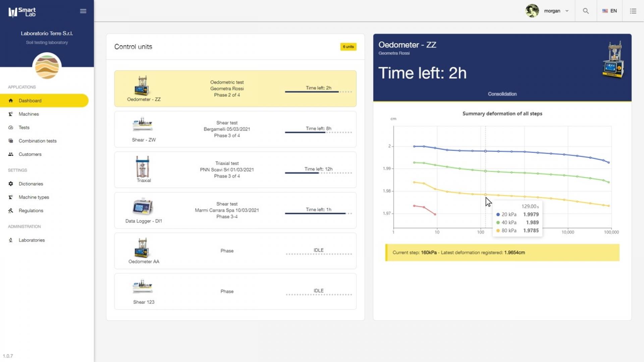Open Combination tests menu item

pos(38,141)
